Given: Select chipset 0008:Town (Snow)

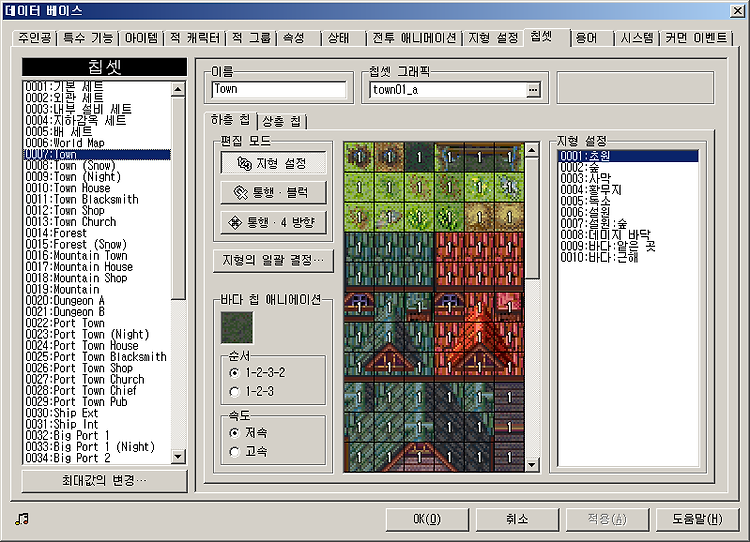Looking at the screenshot, I should tap(97, 166).
